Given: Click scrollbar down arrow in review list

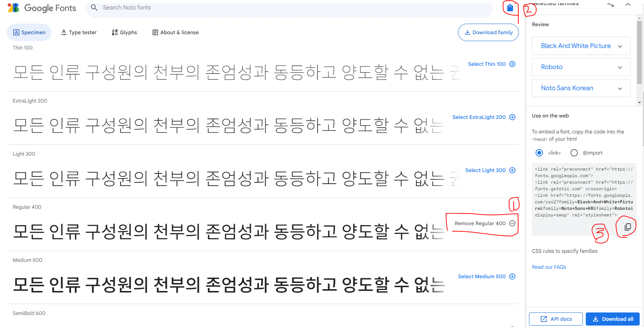Looking at the screenshot, I should [x=639, y=103].
